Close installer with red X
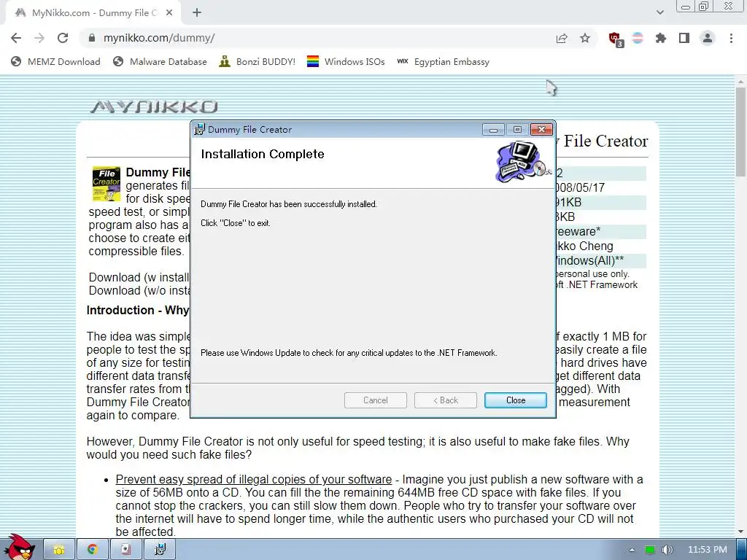Screen dimensions: 747x560 [542, 130]
